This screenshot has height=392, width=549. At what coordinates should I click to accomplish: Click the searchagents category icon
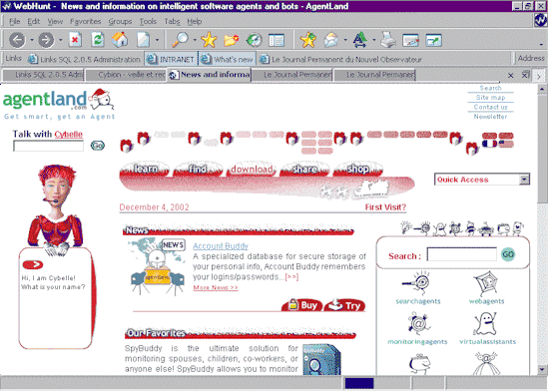pyautogui.click(x=417, y=283)
